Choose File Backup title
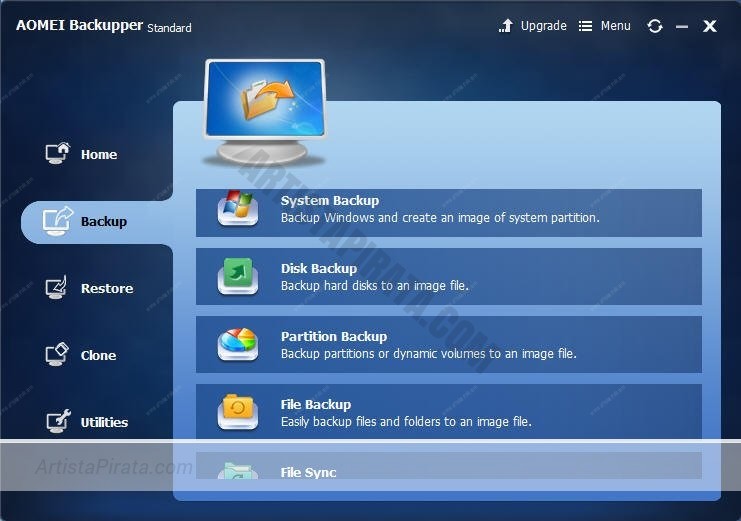 pos(316,405)
